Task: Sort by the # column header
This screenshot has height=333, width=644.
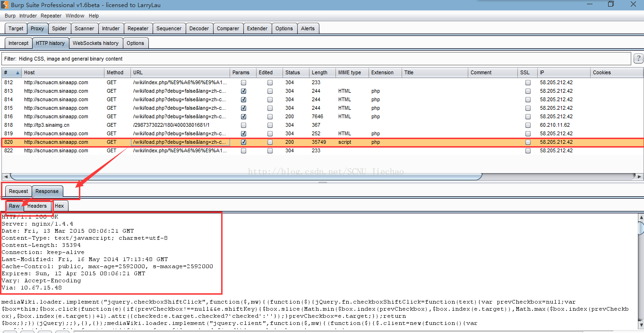Action: [x=12, y=72]
